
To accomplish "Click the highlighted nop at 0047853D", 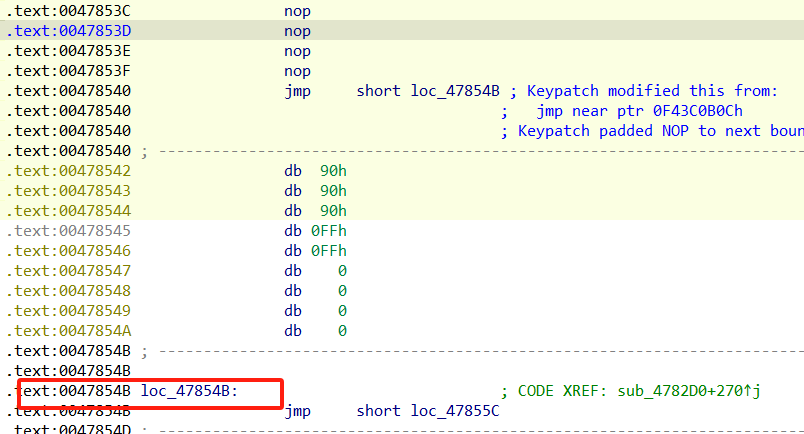I will tap(297, 31).
